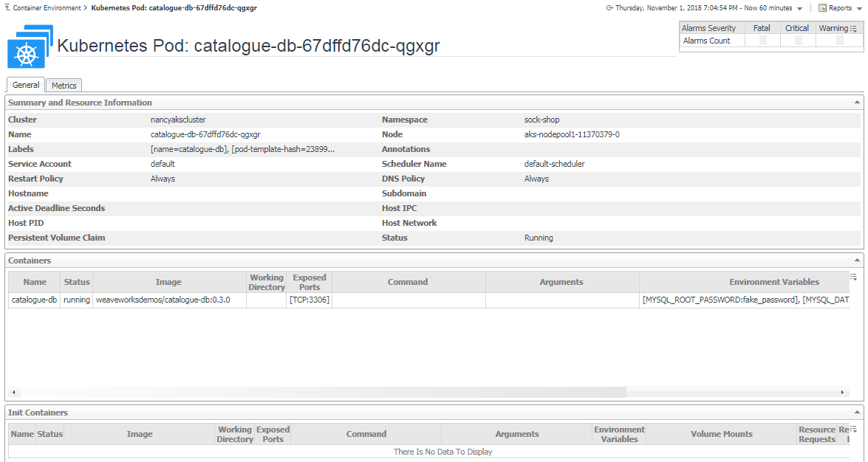The width and height of the screenshot is (868, 462).
Task: Switch to the General tab
Action: tap(25, 85)
